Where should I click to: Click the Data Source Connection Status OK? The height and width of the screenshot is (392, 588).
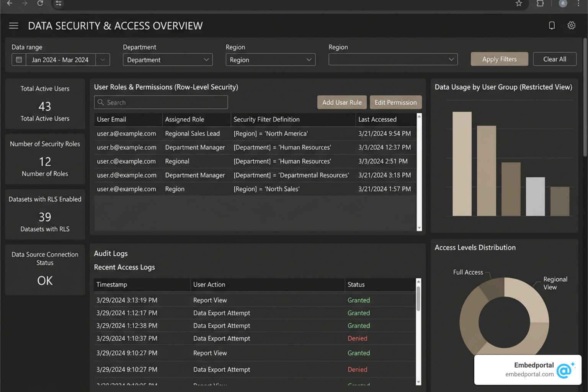tap(45, 281)
